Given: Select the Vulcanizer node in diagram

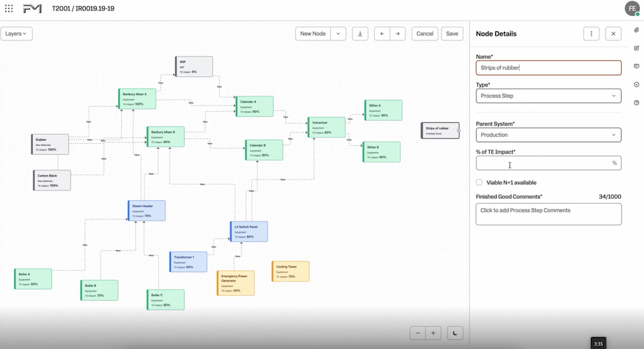Looking at the screenshot, I should click(327, 127).
